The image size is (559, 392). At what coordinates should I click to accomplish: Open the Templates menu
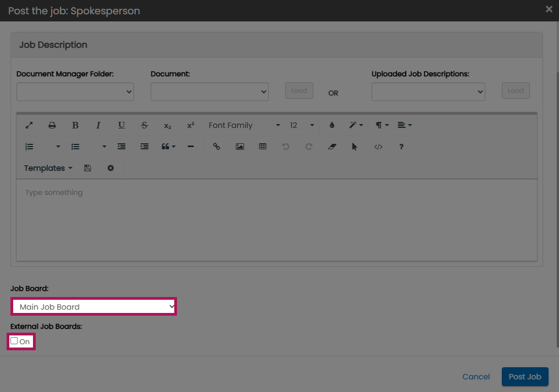(x=48, y=168)
